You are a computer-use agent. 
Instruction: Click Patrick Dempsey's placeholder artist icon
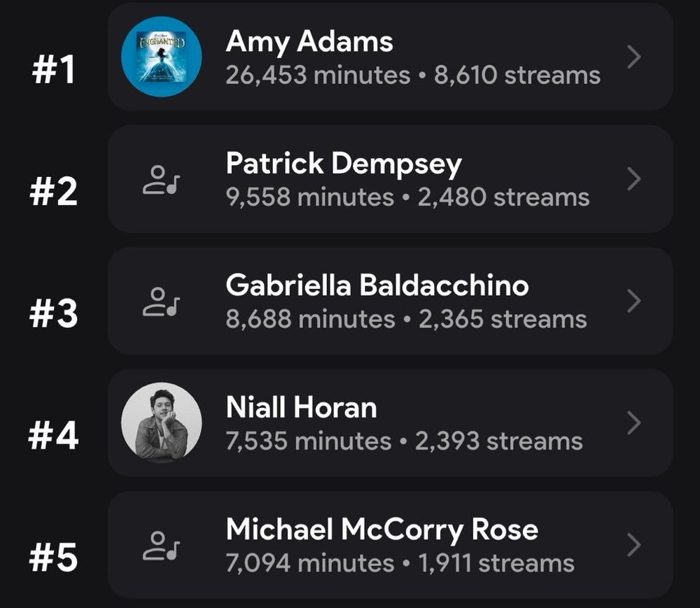pyautogui.click(x=161, y=179)
